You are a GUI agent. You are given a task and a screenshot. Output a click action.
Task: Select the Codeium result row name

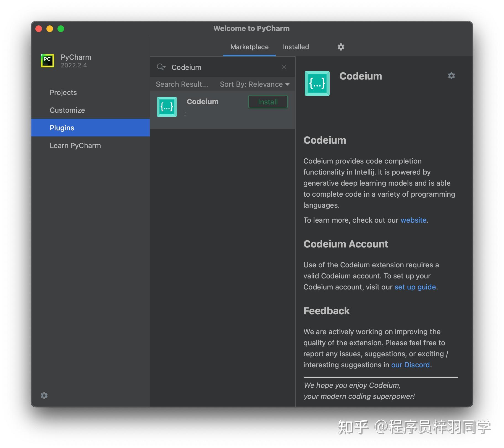[x=203, y=102]
